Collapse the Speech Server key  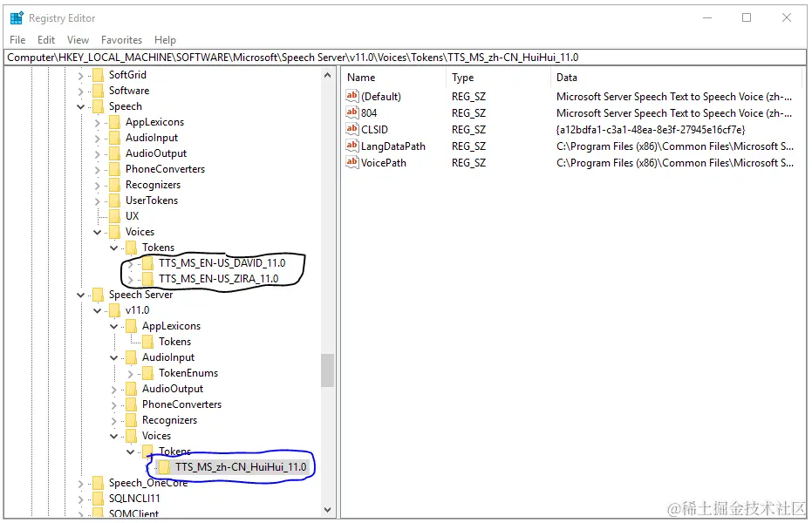(x=80, y=295)
